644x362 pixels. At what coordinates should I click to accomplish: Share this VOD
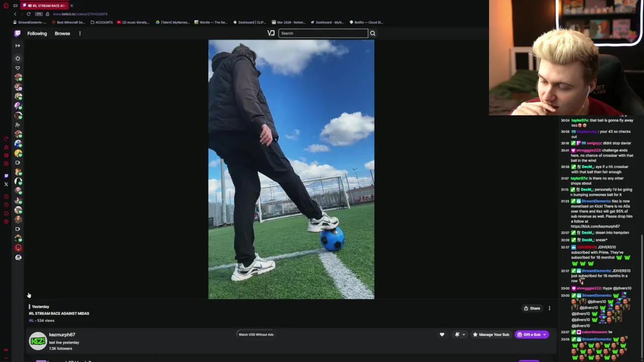click(x=532, y=308)
